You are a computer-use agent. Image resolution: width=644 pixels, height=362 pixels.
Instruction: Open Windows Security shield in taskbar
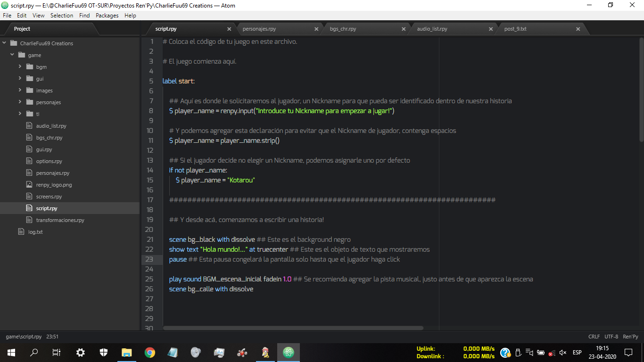[104, 352]
